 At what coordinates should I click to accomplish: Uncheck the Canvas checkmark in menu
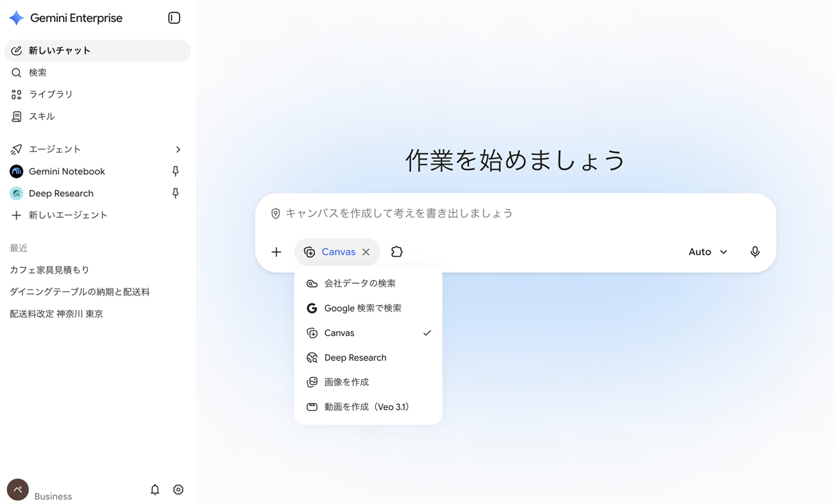(427, 333)
